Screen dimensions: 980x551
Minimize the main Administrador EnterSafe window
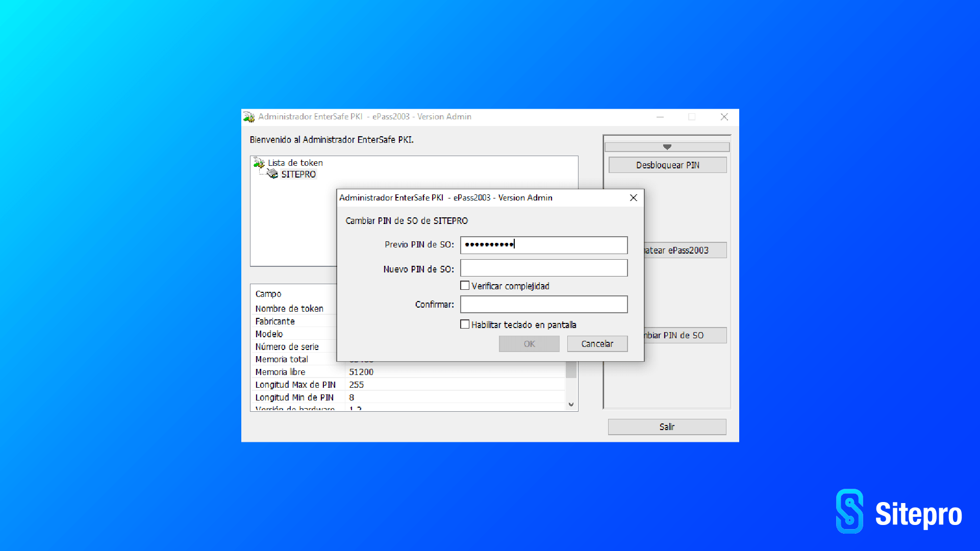click(x=660, y=117)
